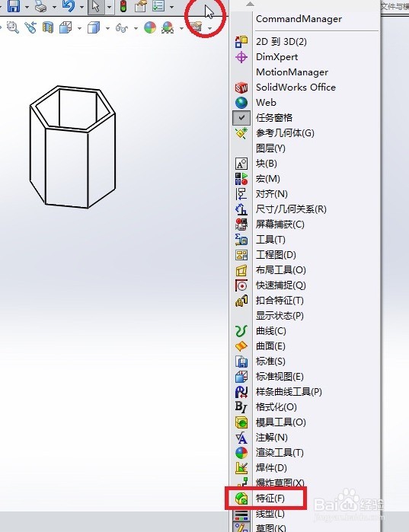Select 工程图(D) drawing toolbar entry

click(x=305, y=255)
